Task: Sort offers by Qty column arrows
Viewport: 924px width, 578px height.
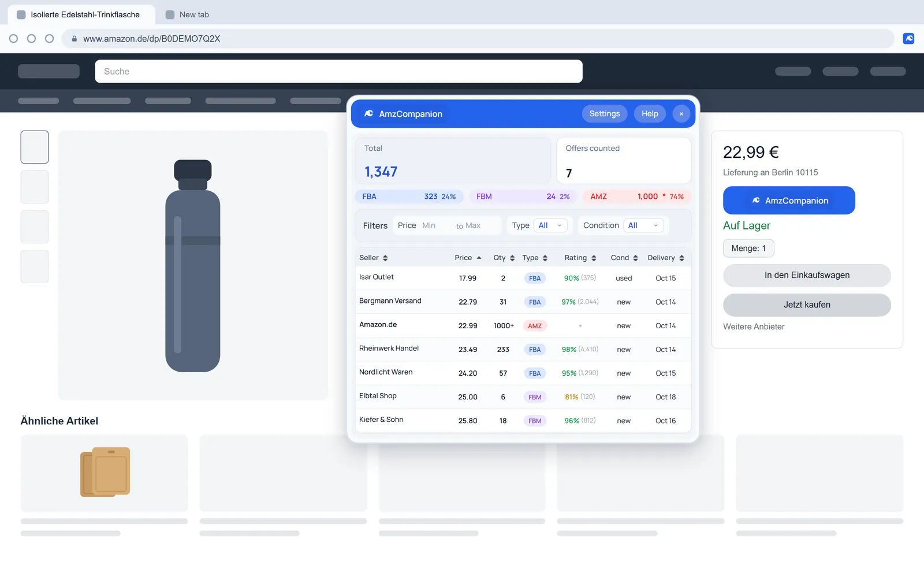Action: tap(512, 258)
